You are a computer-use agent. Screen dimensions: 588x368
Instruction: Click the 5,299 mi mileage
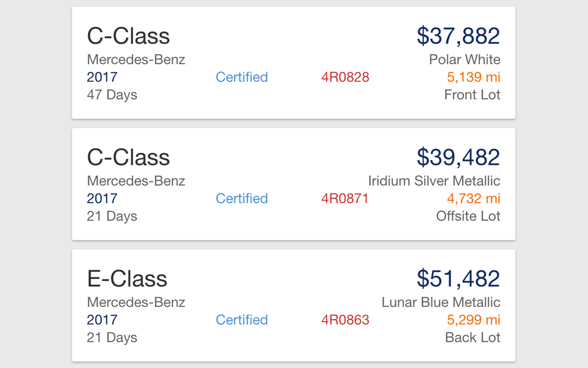(x=473, y=320)
